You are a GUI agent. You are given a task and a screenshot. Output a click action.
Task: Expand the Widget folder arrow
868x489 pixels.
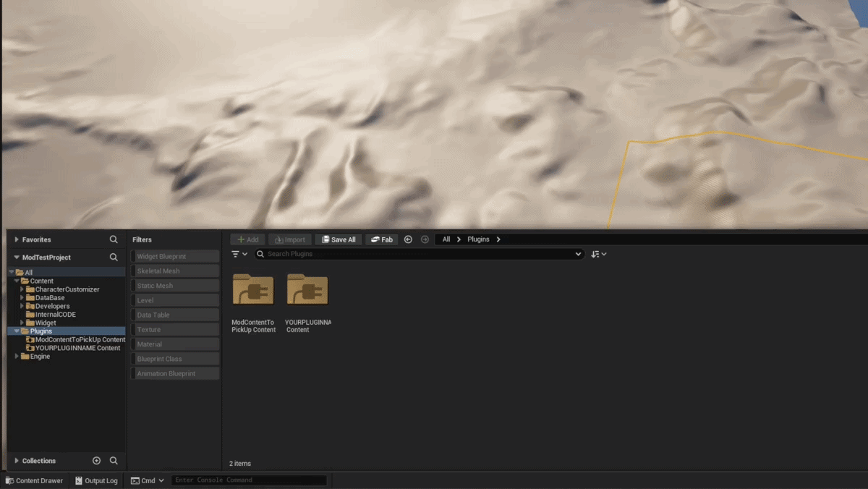22,323
